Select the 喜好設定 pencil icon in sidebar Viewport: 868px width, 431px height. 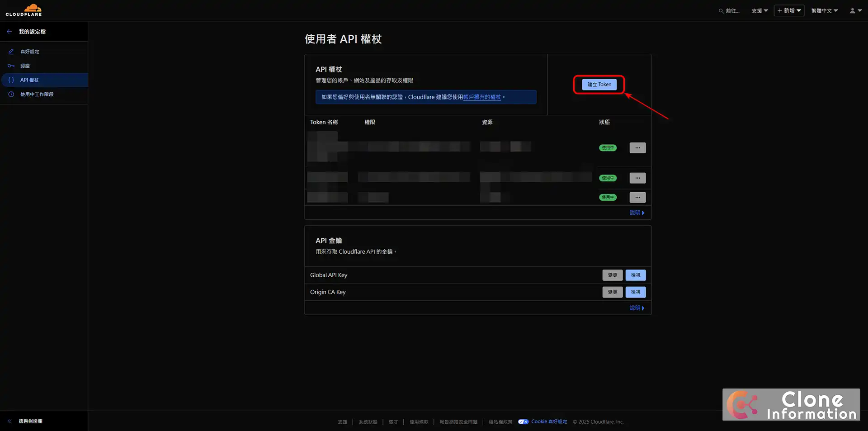pyautogui.click(x=11, y=51)
